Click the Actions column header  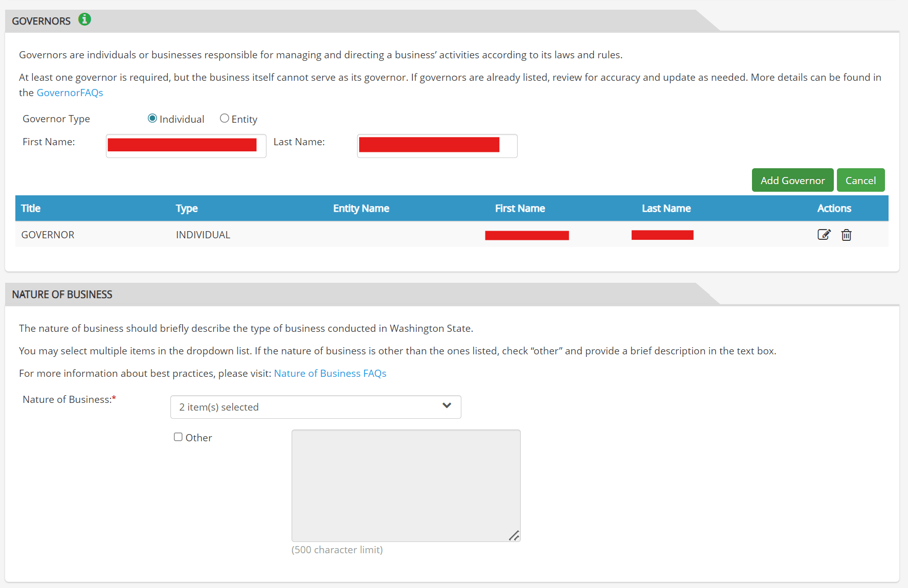834,208
